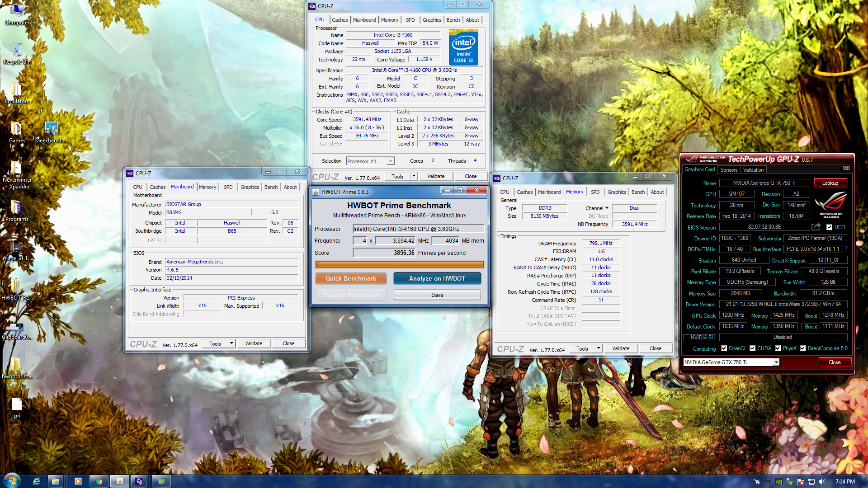Select the image_id_1 desktop icon

17,250
